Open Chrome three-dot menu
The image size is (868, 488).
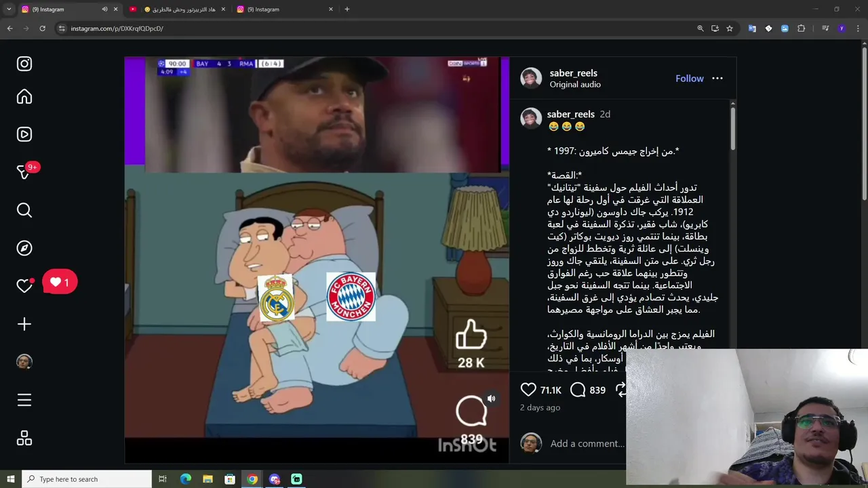[858, 28]
